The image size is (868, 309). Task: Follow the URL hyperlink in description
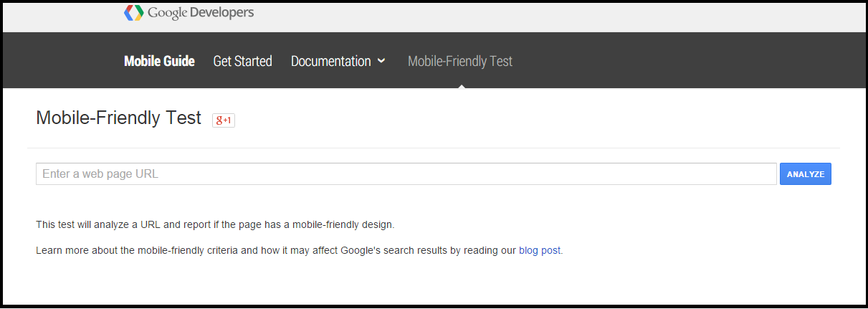tap(151, 224)
